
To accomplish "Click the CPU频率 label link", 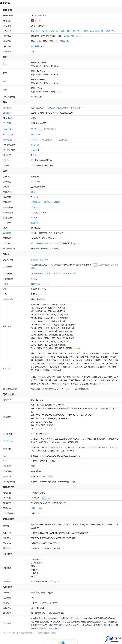I will pyautogui.click(x=7, y=113).
